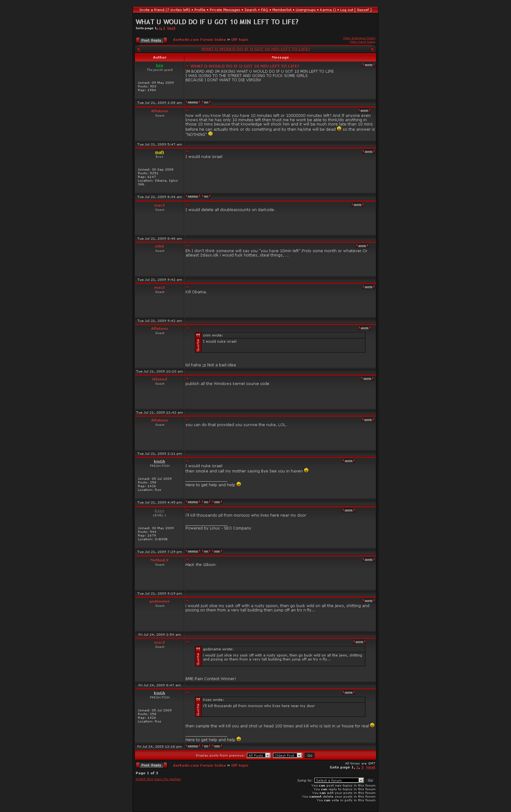Viewport: 511px width, 812px height.
Task: Click Go beside the Jump to selector
Action: pos(370,780)
